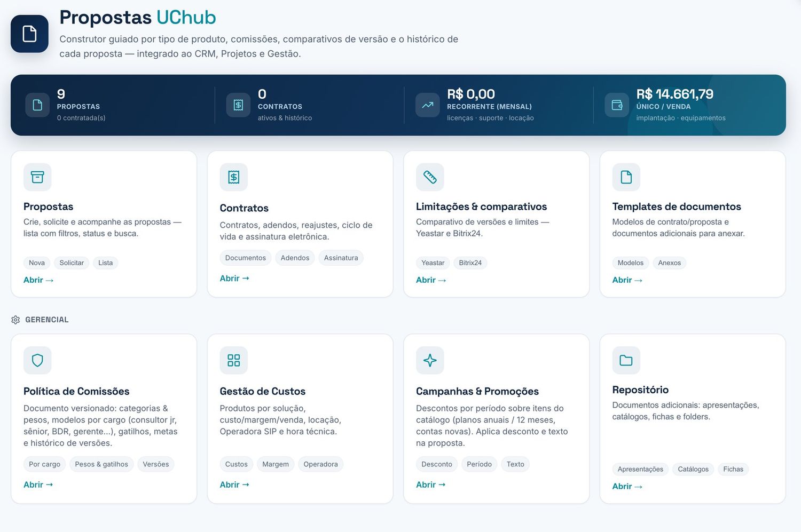
Task: Choose the Bitrix24 tag chip
Action: [470, 263]
